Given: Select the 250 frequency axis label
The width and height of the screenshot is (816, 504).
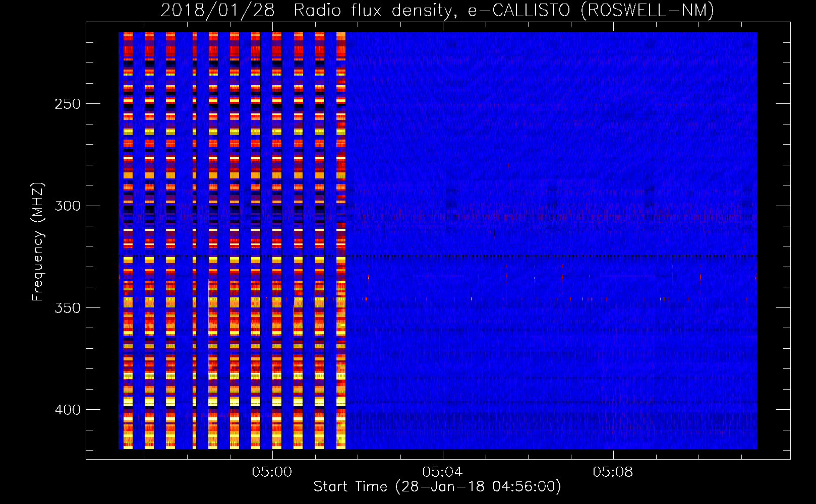Looking at the screenshot, I should point(67,104).
